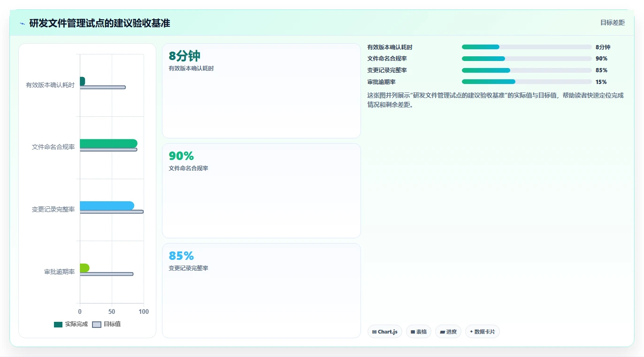Click the 审批逾期率 chart axis label
The height and width of the screenshot is (357, 644).
(60, 272)
